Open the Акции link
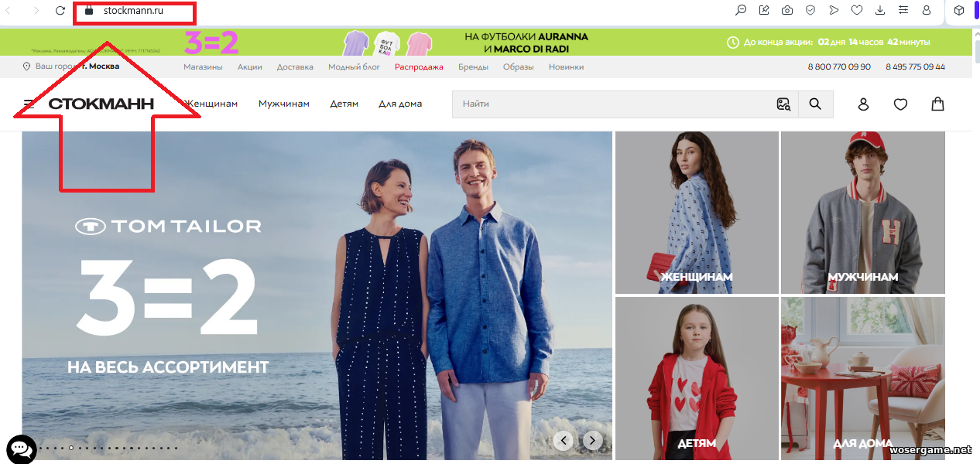 (250, 67)
